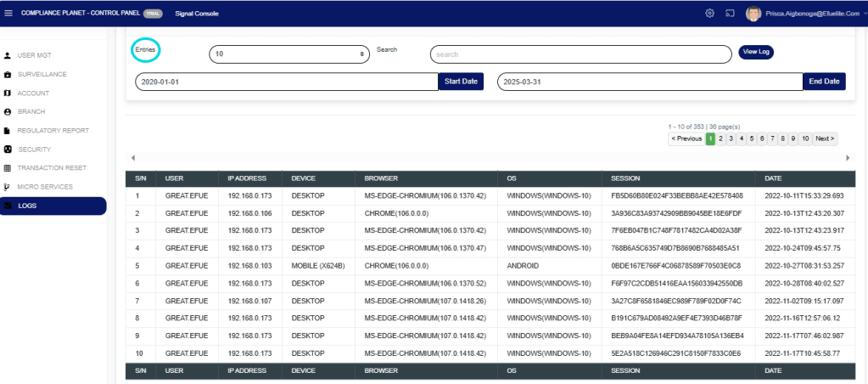Click the cast screen icon

click(729, 14)
